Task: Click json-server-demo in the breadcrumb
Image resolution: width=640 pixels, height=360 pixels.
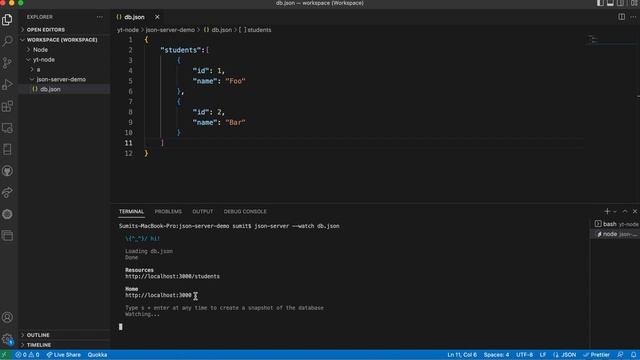Action: [x=170, y=30]
